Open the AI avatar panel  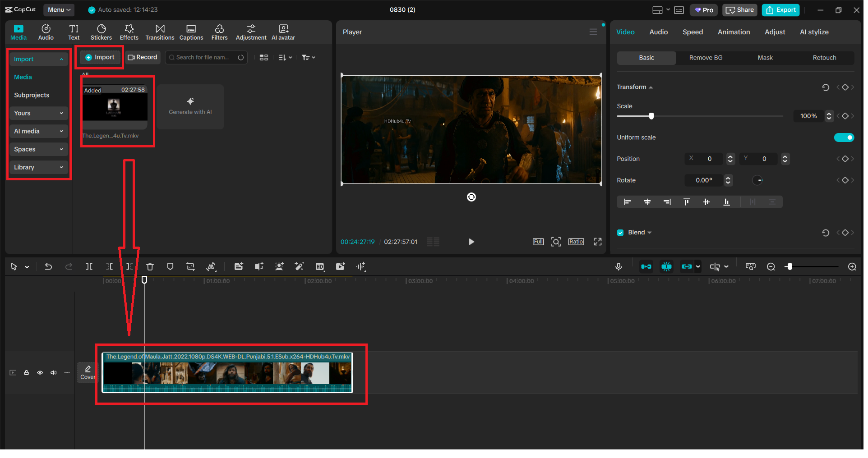click(283, 32)
